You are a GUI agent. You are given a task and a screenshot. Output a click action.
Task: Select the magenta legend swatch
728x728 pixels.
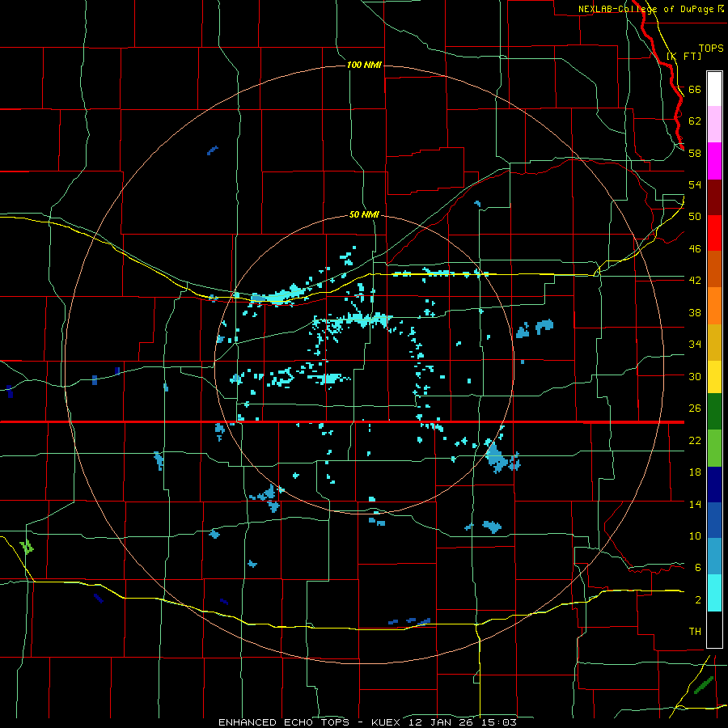coord(714,161)
